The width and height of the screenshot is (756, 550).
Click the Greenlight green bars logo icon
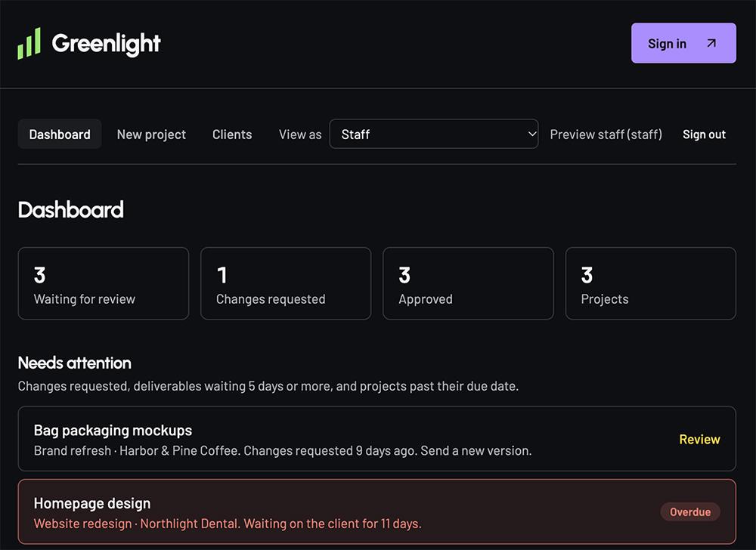[29, 43]
